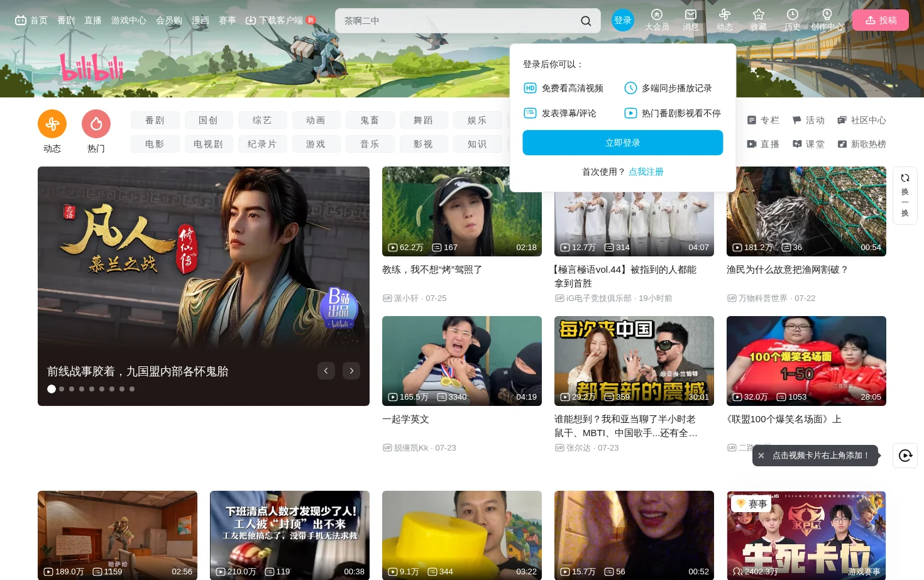Open the 动态 icon in top bar
Viewport: 924px width, 580px height.
725,20
